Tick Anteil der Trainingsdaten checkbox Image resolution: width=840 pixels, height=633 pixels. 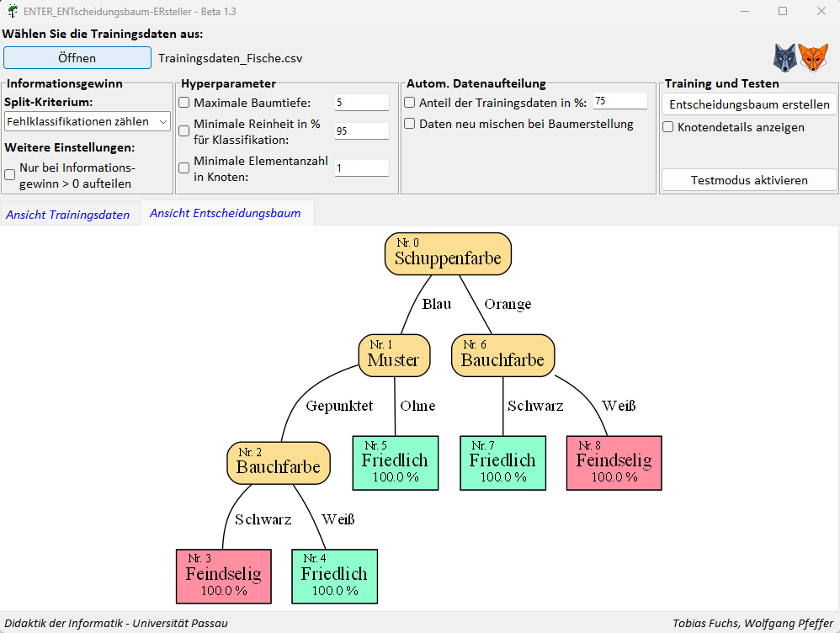[410, 103]
